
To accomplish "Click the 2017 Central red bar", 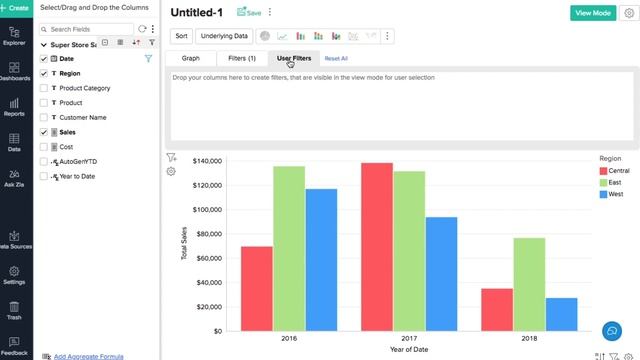I will click(x=377, y=247).
